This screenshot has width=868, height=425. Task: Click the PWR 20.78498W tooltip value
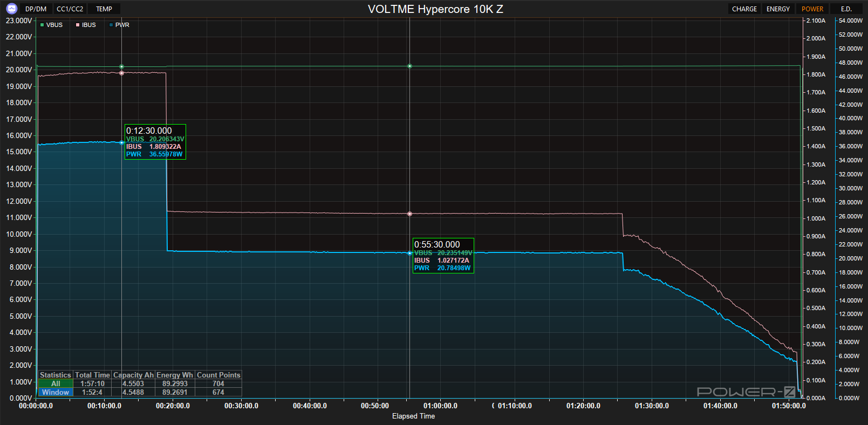click(454, 268)
